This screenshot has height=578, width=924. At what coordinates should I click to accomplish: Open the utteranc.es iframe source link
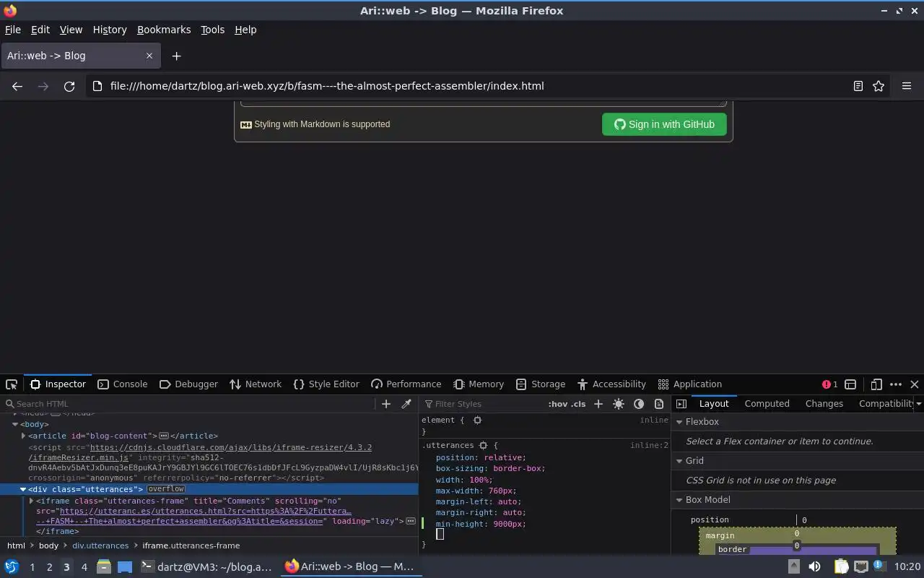coord(206,512)
